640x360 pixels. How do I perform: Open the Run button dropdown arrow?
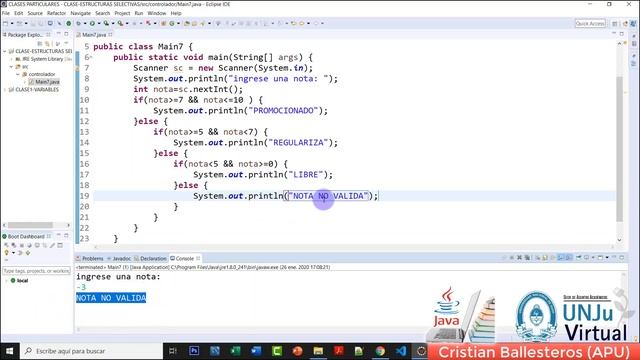99,23
